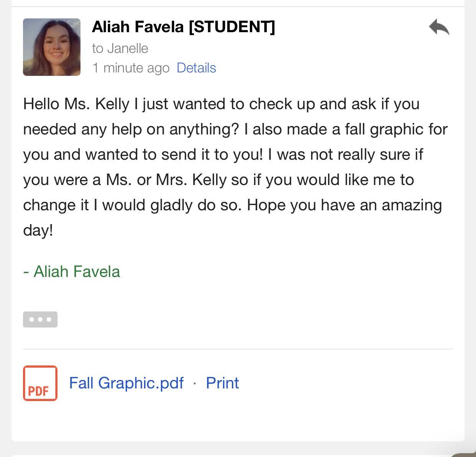Open the Details link
This screenshot has width=476, height=457.
point(196,68)
